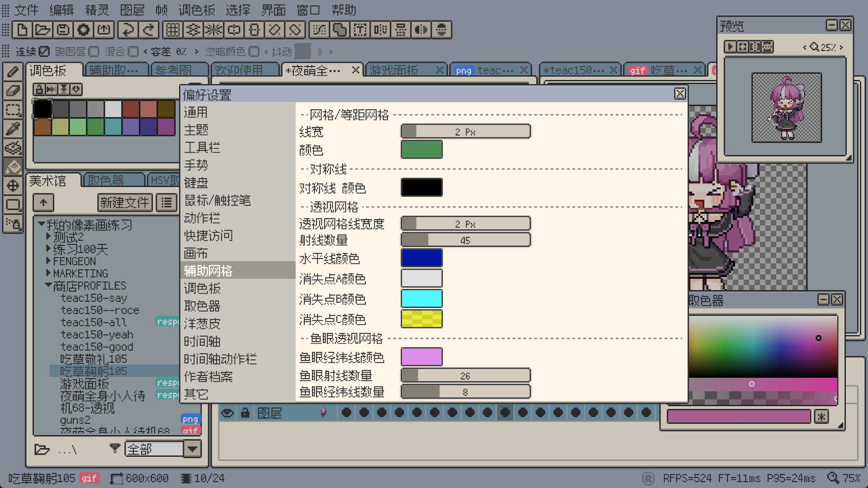The height and width of the screenshot is (488, 868).
Task: Select the paint bucket fill tool
Action: pos(13,167)
